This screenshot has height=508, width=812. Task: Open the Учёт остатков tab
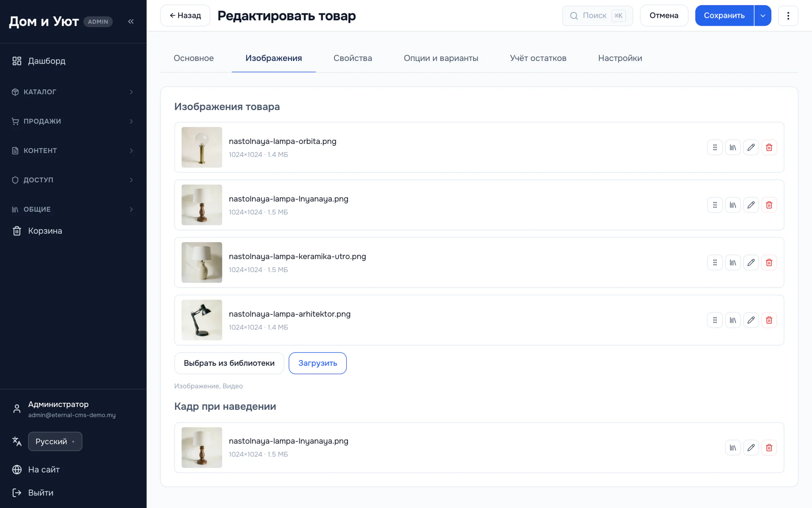pos(538,58)
